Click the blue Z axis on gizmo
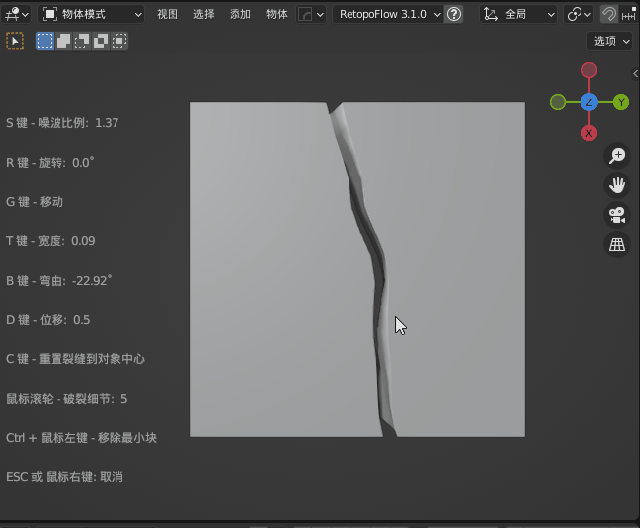 pos(589,102)
